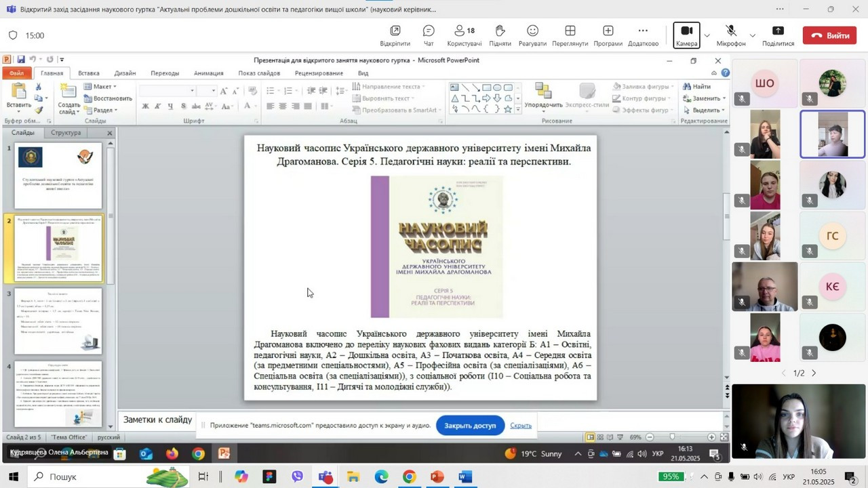Expand camera options dropdown arrow

[x=707, y=35]
